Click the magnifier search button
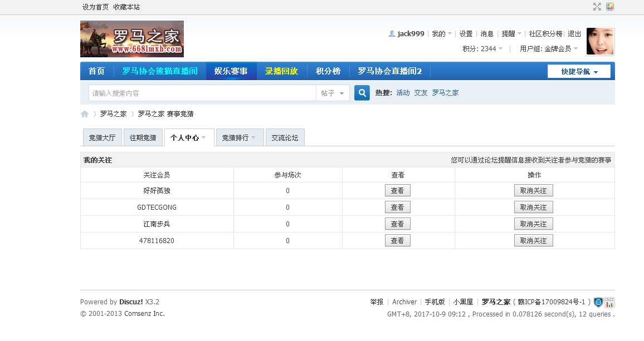Screen dimensions: 644x341 pos(362,93)
